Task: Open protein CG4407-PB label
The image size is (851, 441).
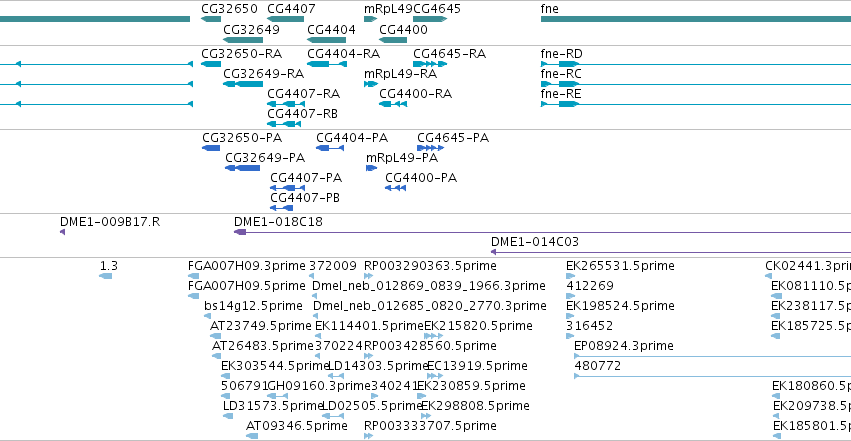Action: (x=305, y=198)
